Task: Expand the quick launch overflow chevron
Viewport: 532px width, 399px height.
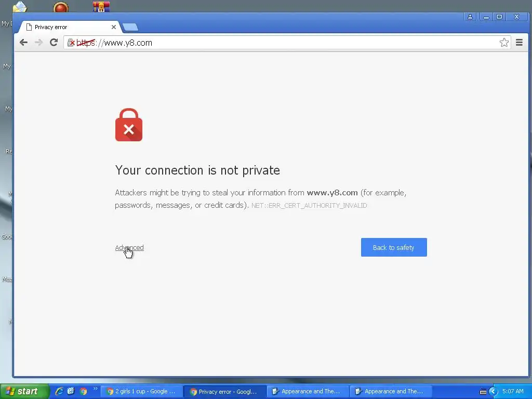Action: (x=96, y=389)
